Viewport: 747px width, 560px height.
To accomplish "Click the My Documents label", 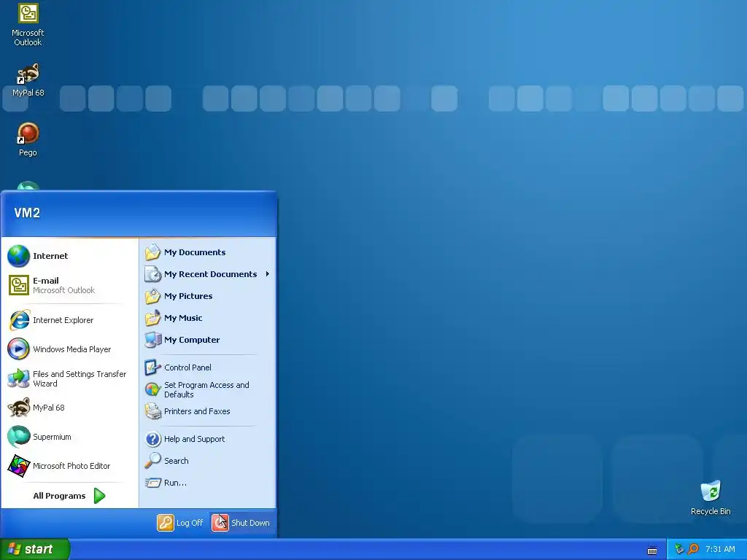I will (x=195, y=252).
